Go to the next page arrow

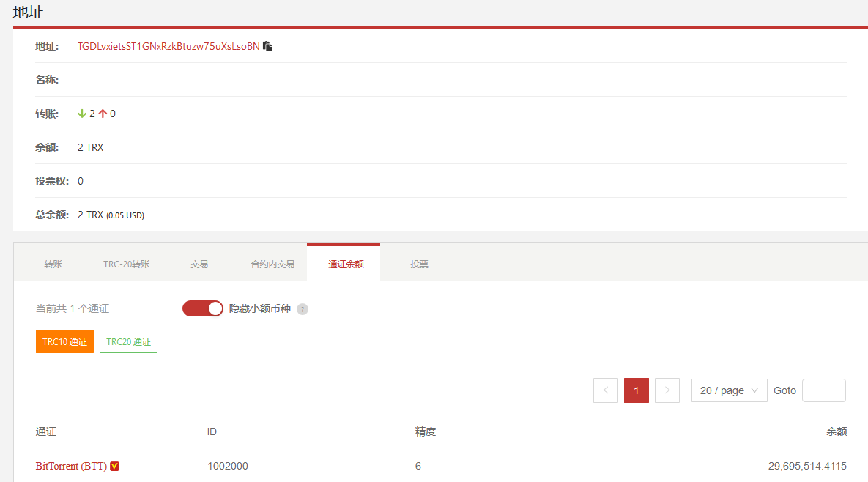667,390
